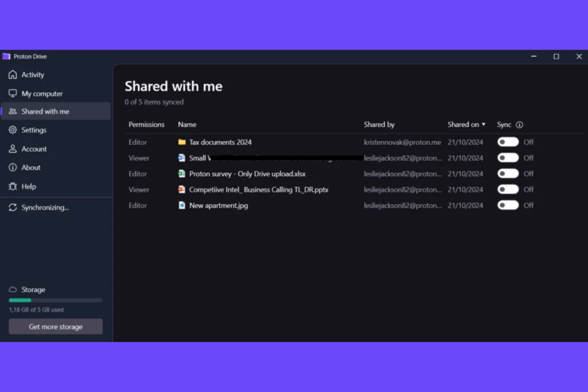
Task: Click the New apartment.jpg file name
Action: [219, 206]
